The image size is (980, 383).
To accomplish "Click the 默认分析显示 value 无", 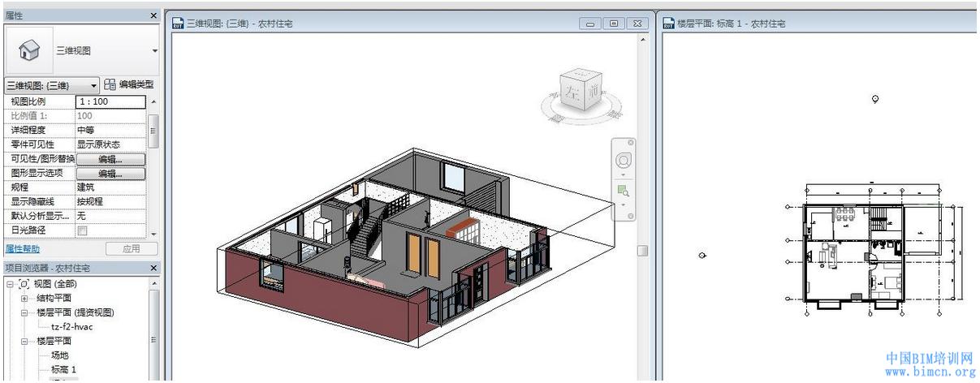I will (110, 216).
